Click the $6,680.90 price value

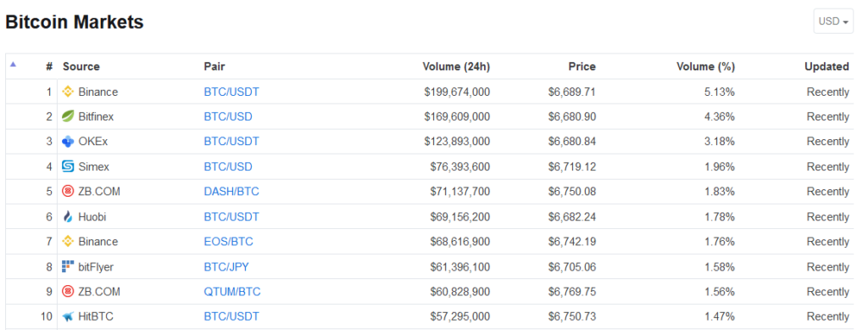(x=572, y=117)
